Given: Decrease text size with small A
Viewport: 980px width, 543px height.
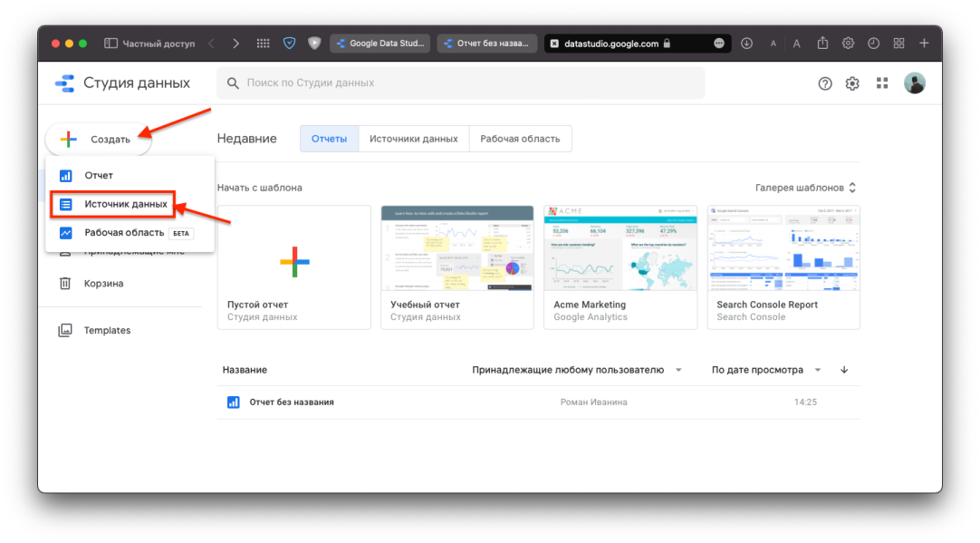Looking at the screenshot, I should point(773,44).
